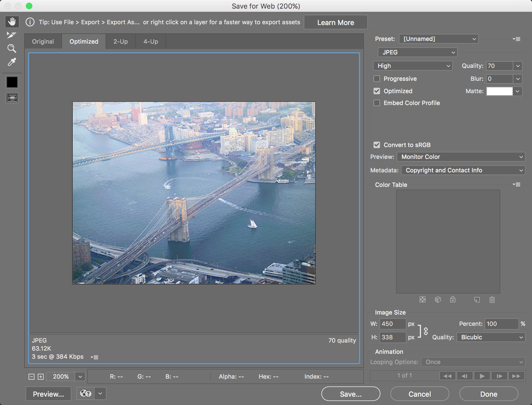532x405 pixels.
Task: Click the Learn More button
Action: click(336, 22)
